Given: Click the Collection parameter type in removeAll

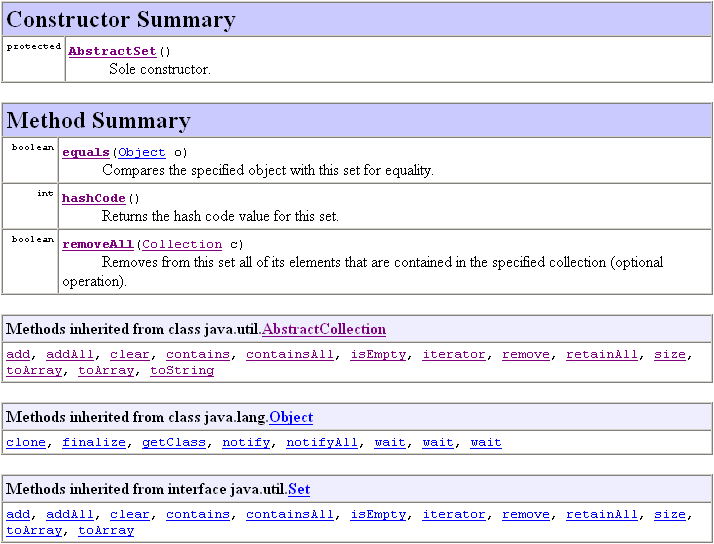Looking at the screenshot, I should 181,244.
